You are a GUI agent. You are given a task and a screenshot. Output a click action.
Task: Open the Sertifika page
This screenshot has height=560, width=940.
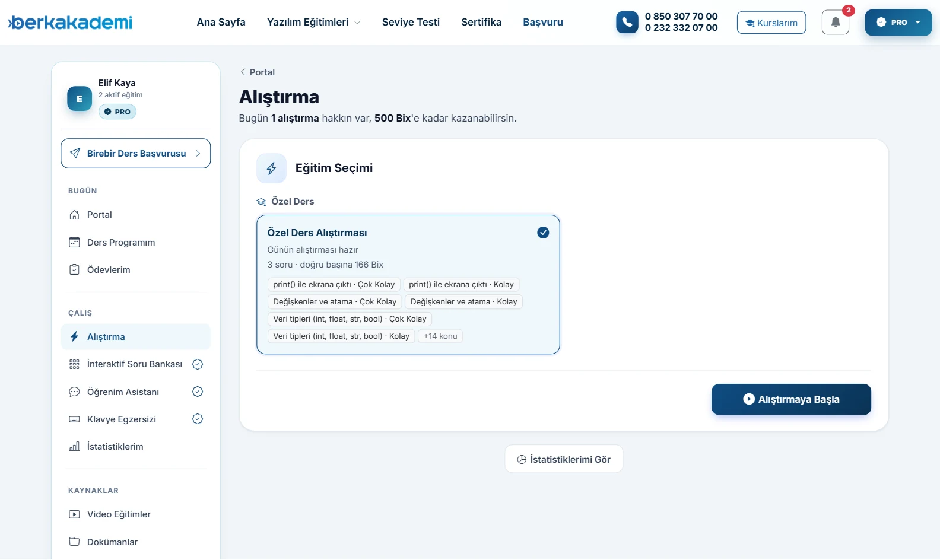tap(481, 22)
